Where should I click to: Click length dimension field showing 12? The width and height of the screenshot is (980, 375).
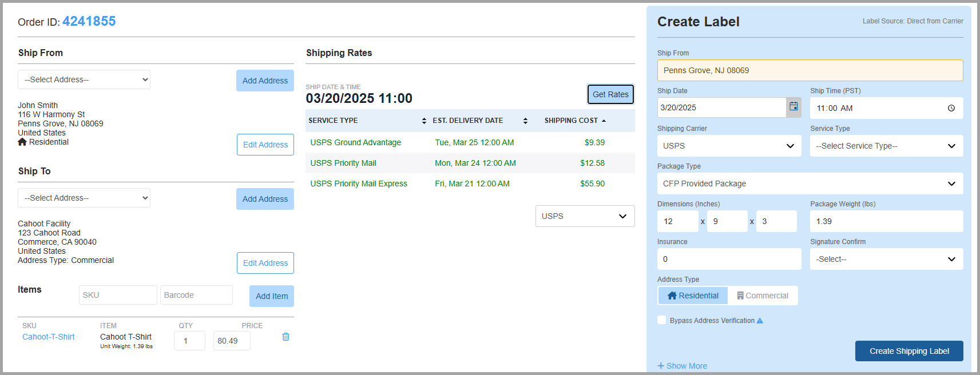pyautogui.click(x=678, y=221)
